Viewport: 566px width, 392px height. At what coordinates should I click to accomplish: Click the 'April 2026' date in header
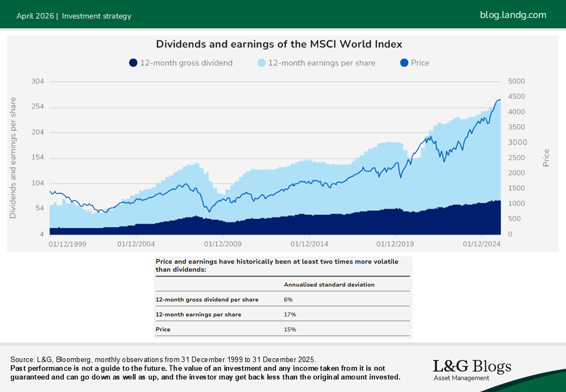tap(35, 16)
